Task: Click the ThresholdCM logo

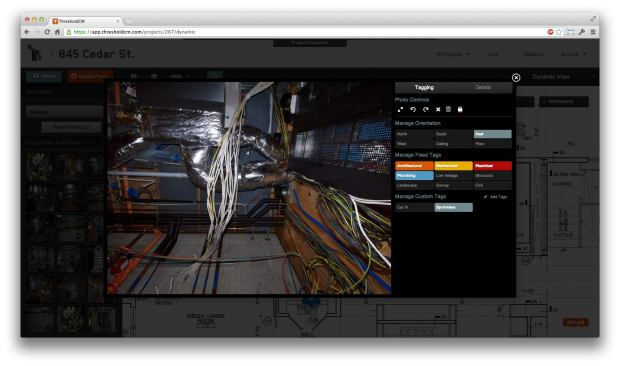Action: point(35,53)
